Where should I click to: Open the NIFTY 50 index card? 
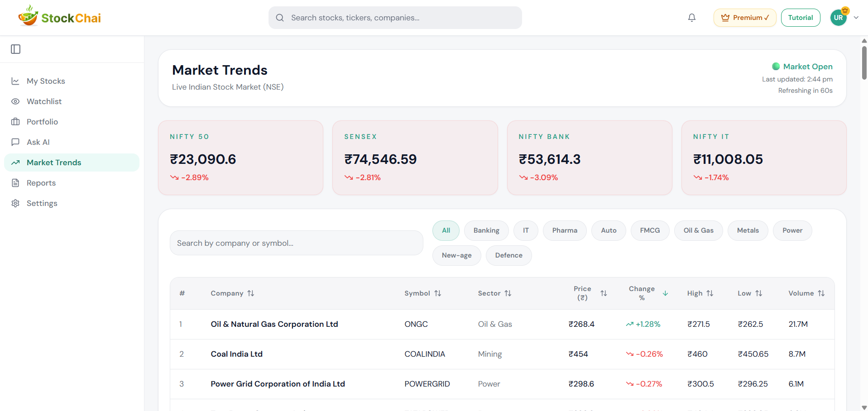pyautogui.click(x=240, y=158)
